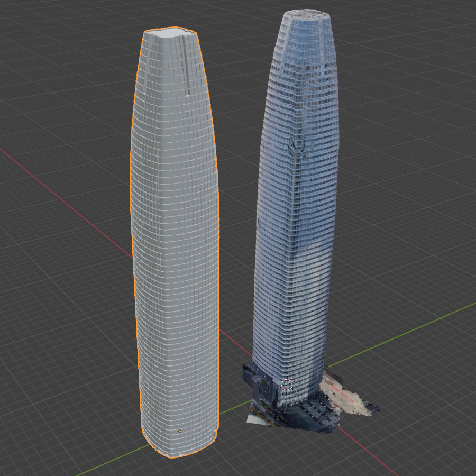476x476 pixels.
Task: Click the orange origin dot of the selected tower
Action: point(180,431)
